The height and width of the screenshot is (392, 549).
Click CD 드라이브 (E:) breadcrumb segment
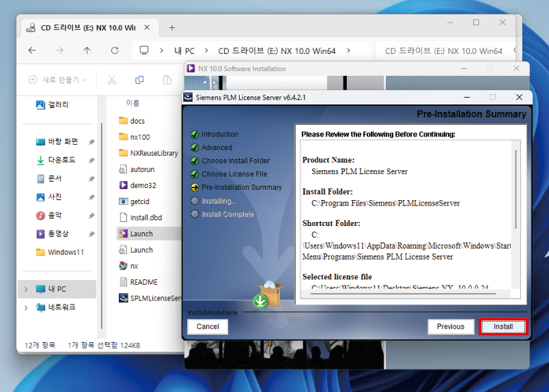coord(277,51)
